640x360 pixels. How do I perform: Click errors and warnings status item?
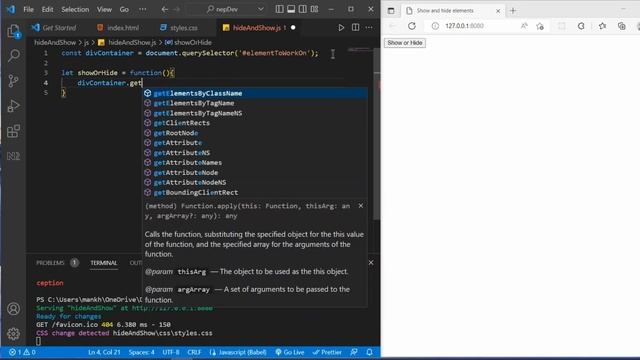(x=22, y=352)
